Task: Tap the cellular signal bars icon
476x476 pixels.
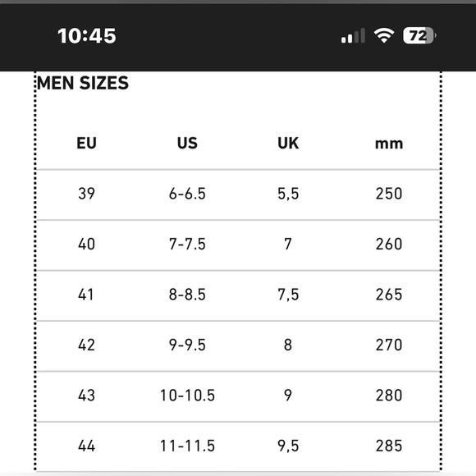Action: [353, 35]
